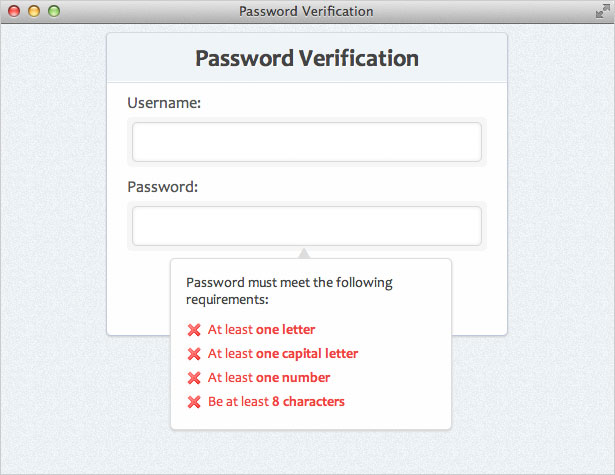
Task: Click the red X beside 'one capital letter'
Action: 194,353
